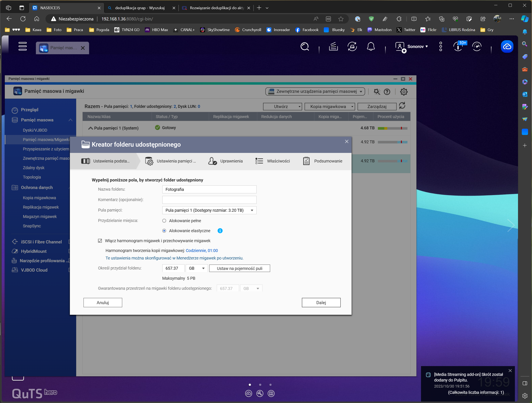Viewport: 532px width, 403px height.
Task: Open background tasks icon in top bar
Action: (333, 46)
